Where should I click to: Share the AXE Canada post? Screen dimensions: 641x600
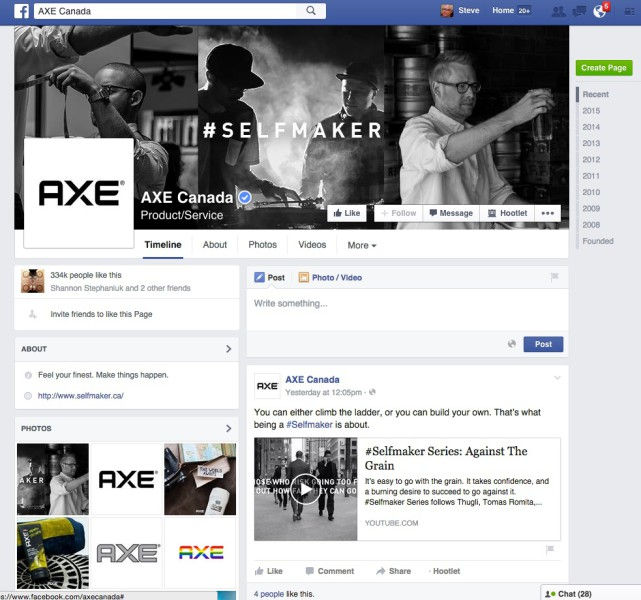(393, 571)
